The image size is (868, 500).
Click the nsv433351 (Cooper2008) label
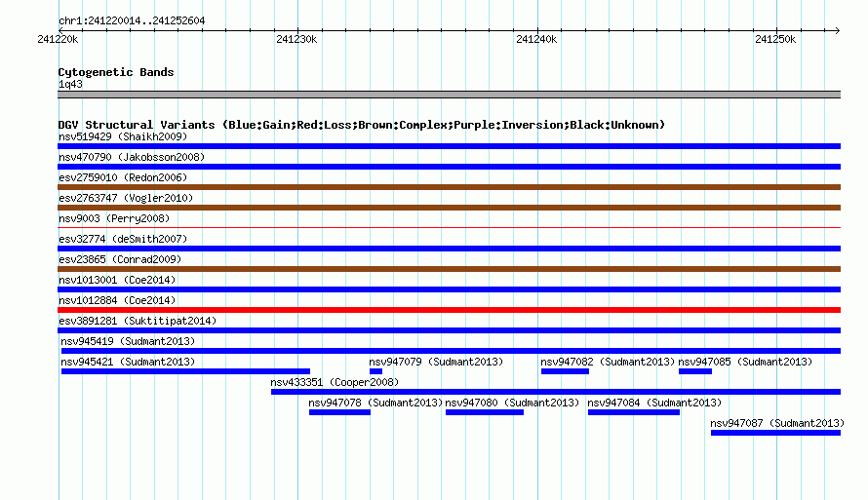pos(335,382)
